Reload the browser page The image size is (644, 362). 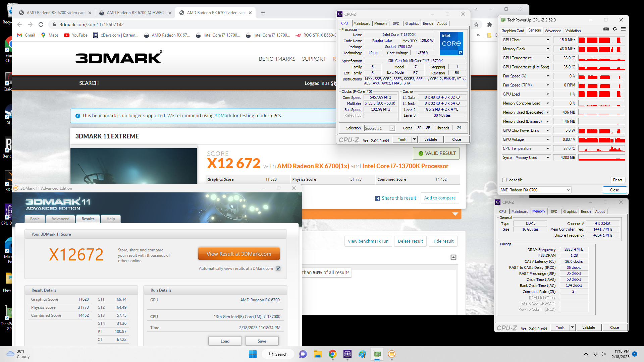(x=41, y=24)
